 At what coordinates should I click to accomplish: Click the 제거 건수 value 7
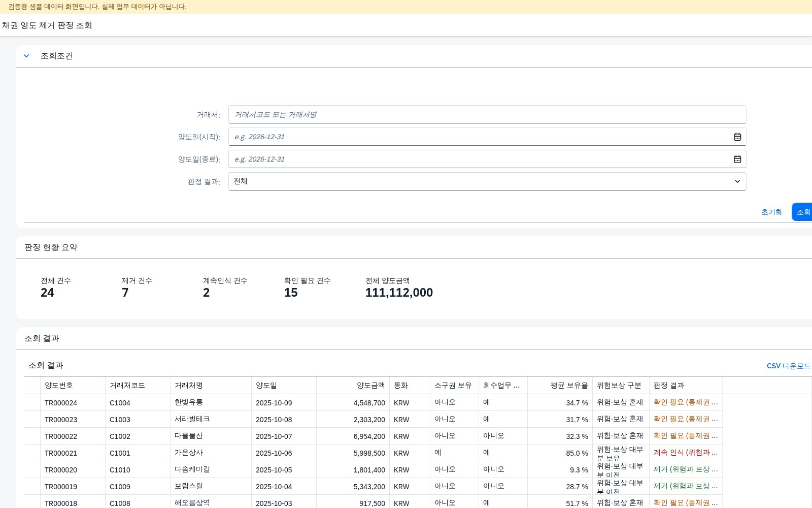point(125,293)
